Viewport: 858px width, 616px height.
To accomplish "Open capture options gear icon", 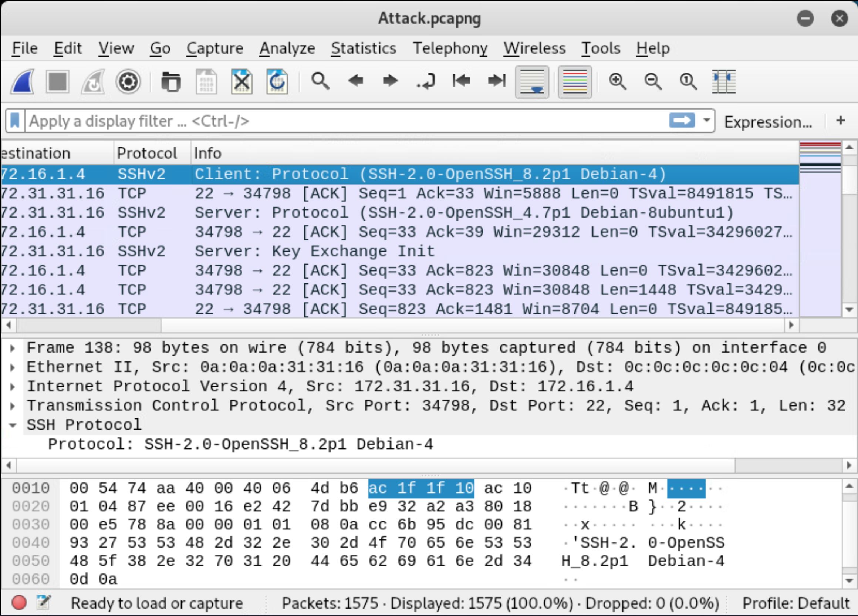I will point(128,81).
